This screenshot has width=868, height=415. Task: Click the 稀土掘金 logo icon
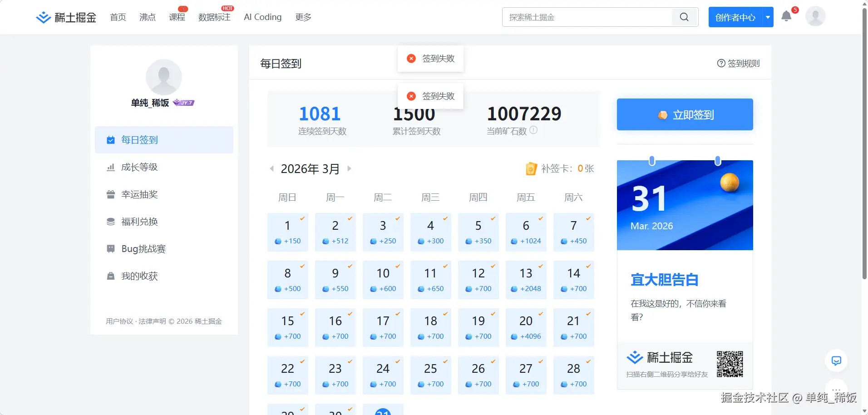[x=43, y=17]
